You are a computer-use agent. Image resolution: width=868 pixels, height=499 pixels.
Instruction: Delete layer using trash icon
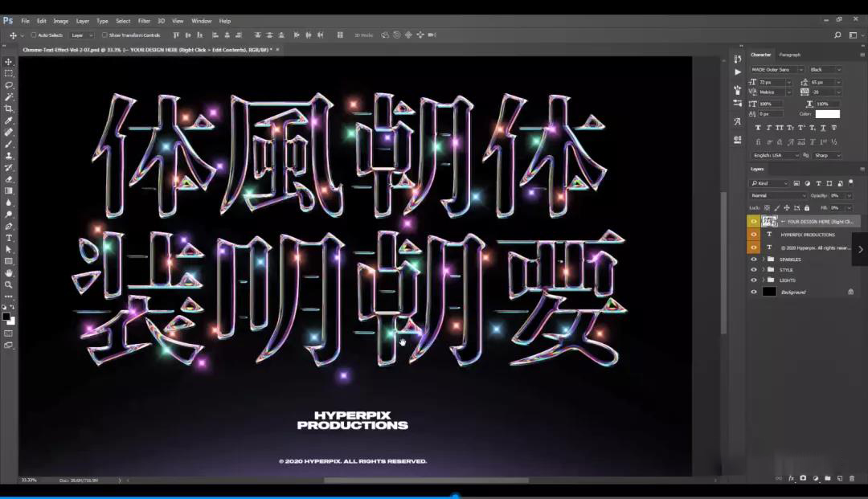point(852,478)
